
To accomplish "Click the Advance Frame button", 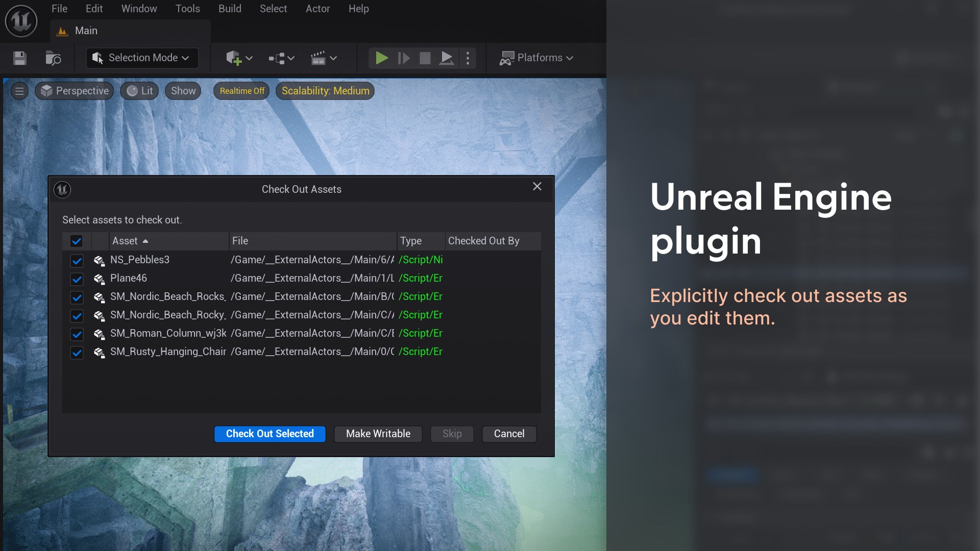I will point(404,58).
